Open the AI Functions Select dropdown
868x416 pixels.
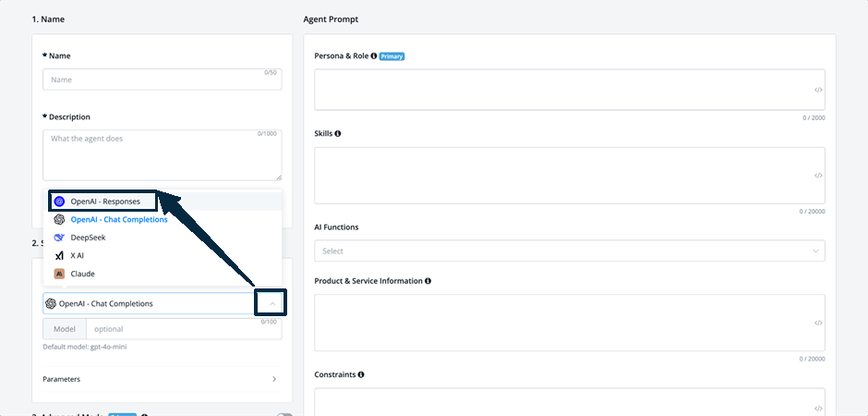pos(570,251)
